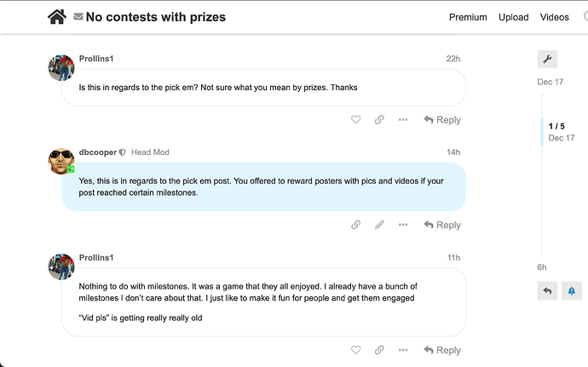The image size is (588, 367).
Task: Copy the link to Prollins1's first post
Action: (x=379, y=119)
